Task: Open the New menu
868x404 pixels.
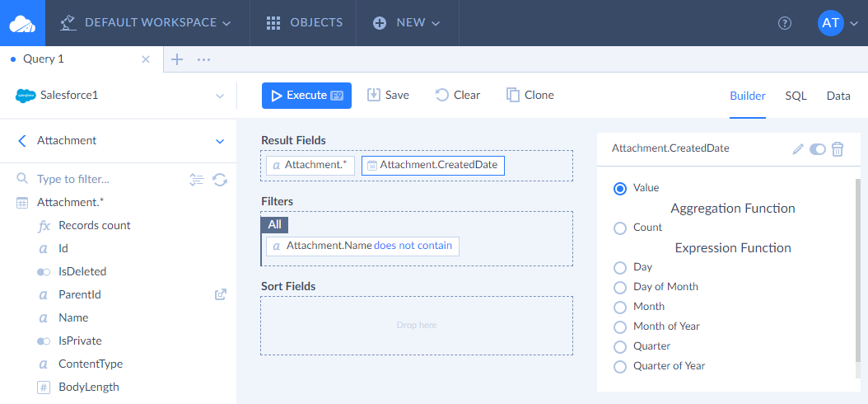Action: (x=407, y=23)
